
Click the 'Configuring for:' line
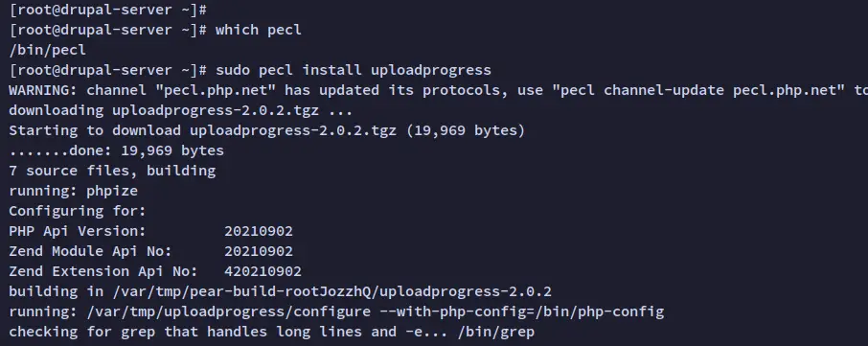(x=78, y=211)
